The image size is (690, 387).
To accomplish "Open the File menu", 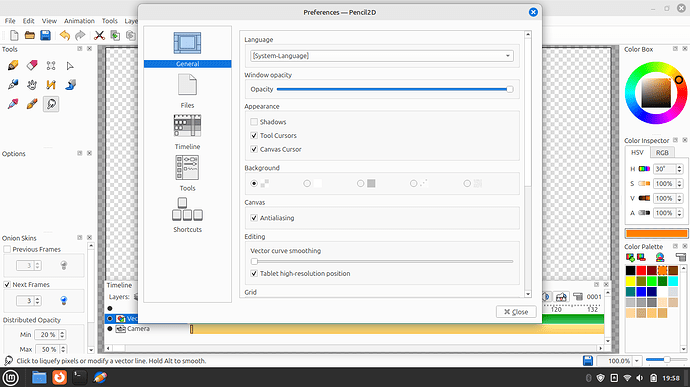I will 10,21.
